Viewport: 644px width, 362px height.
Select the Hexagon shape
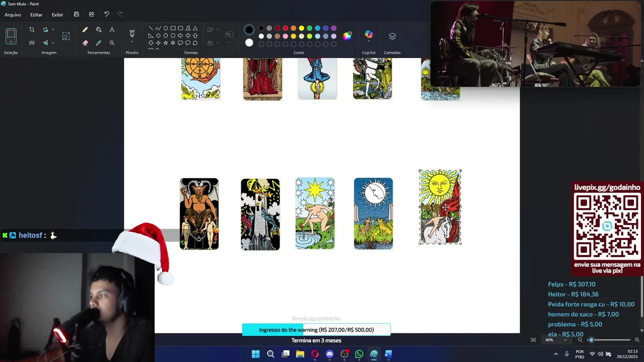point(173,36)
